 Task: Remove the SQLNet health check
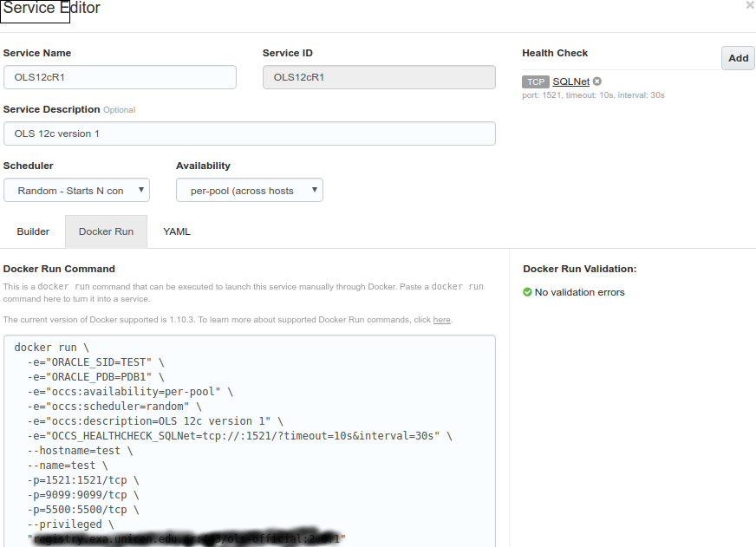(x=597, y=81)
